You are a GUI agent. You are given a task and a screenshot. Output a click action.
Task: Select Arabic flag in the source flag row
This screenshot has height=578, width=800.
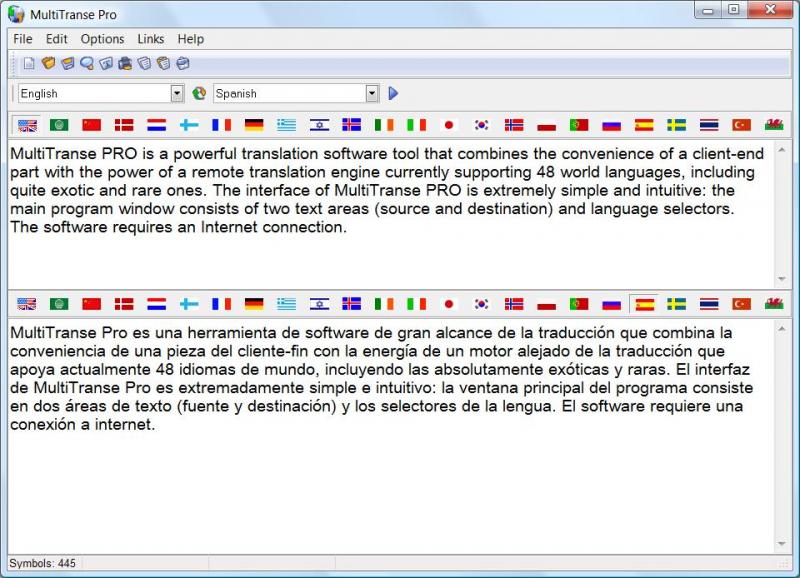[x=59, y=125]
